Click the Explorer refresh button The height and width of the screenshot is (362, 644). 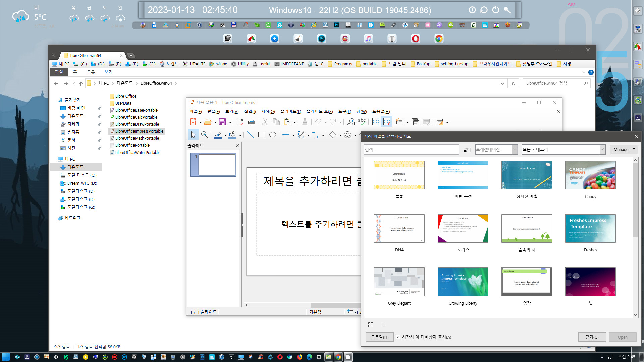pyautogui.click(x=513, y=83)
